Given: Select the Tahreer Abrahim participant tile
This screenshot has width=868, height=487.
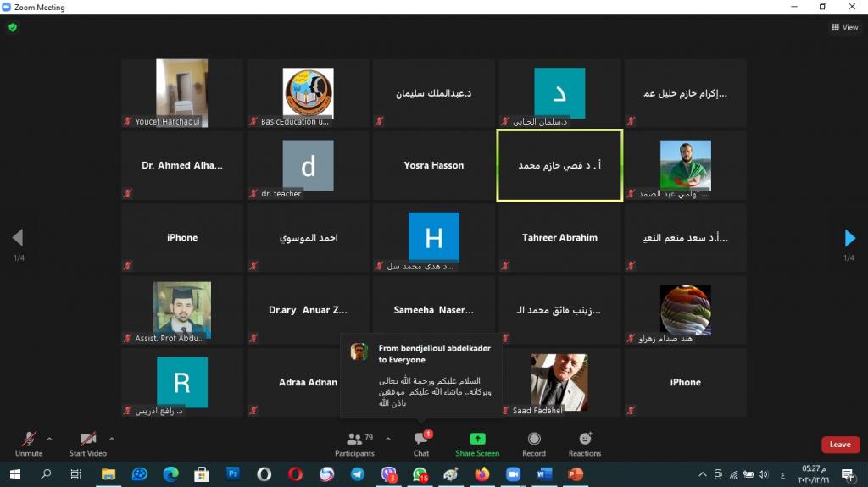Looking at the screenshot, I should pyautogui.click(x=559, y=238).
